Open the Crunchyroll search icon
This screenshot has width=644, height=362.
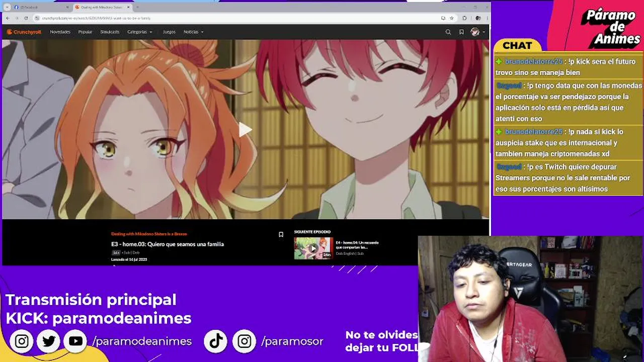(448, 32)
